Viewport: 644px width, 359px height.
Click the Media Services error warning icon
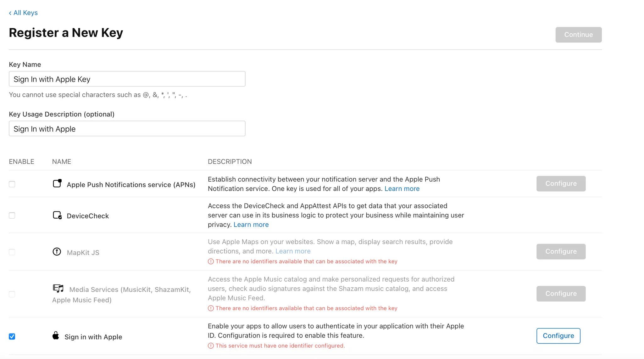click(x=211, y=308)
